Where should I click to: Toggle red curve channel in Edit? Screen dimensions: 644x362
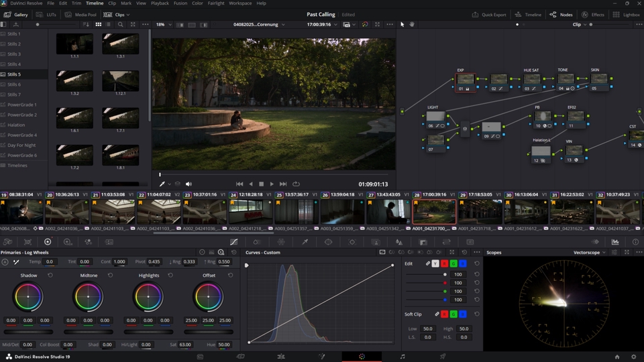[444, 263]
